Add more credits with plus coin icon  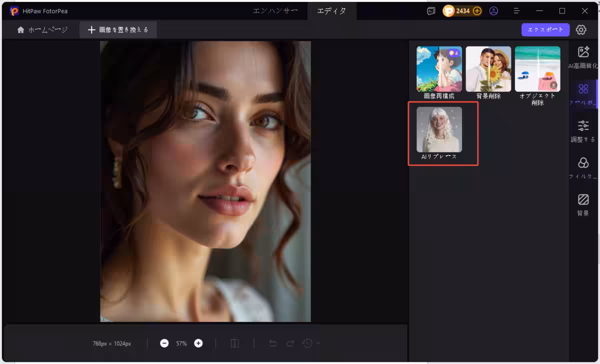(x=477, y=11)
